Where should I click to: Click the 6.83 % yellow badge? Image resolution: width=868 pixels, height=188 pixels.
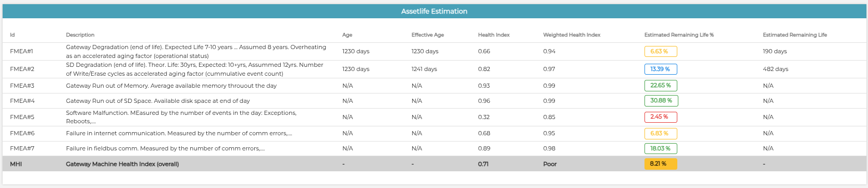point(660,133)
